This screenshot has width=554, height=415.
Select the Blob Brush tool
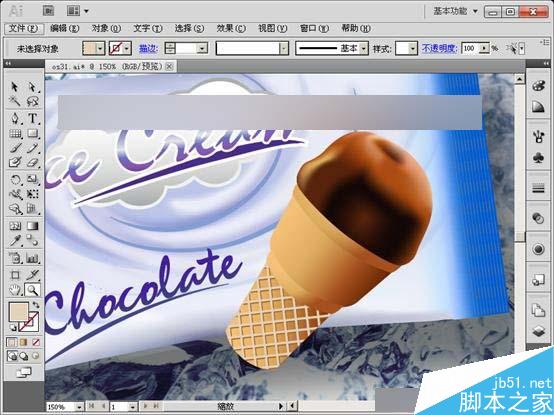click(15, 162)
